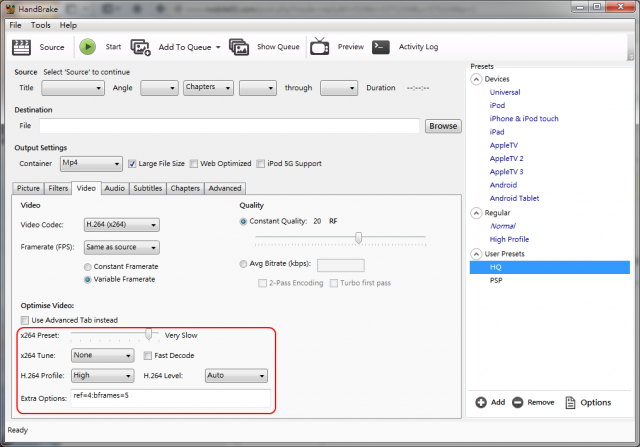Screen dimensions: 640x447
Task: Open the chapter start dropdown before through
Action: (x=258, y=88)
